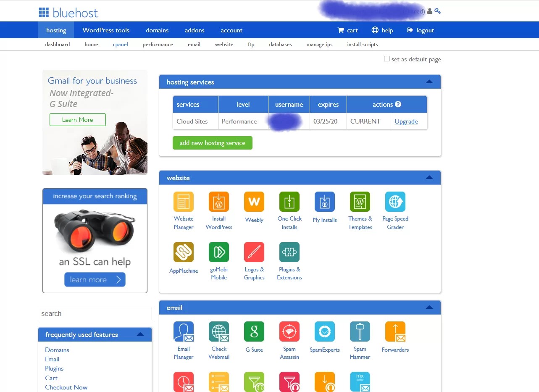Open the help menu in the top bar

pyautogui.click(x=382, y=30)
